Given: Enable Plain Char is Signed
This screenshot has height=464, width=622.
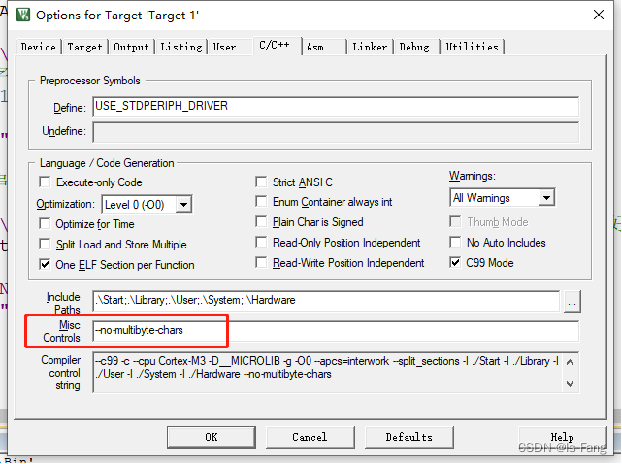Looking at the screenshot, I should coord(261,221).
